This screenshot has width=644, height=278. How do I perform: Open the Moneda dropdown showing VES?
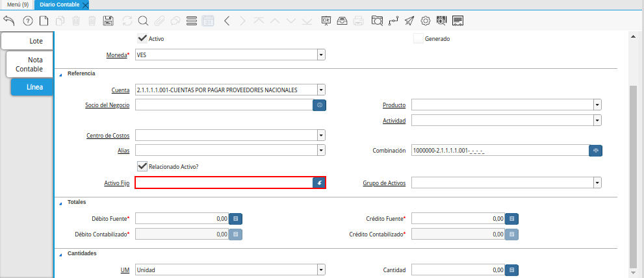point(321,55)
